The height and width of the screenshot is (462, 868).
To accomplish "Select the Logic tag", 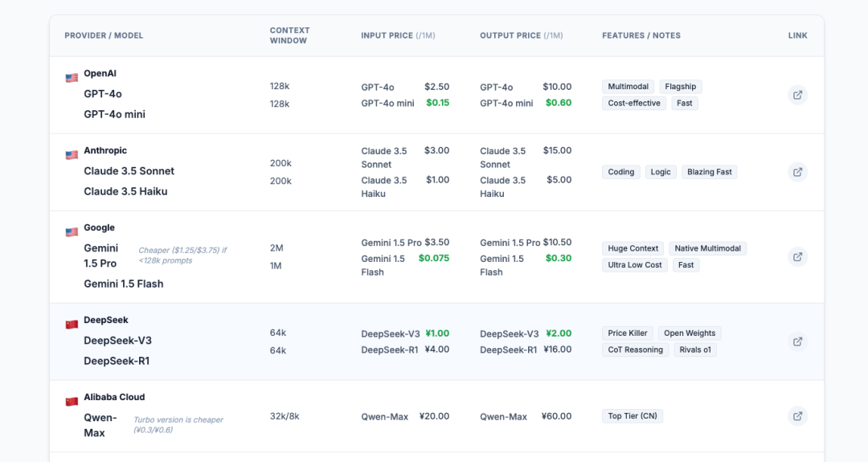I will 661,172.
